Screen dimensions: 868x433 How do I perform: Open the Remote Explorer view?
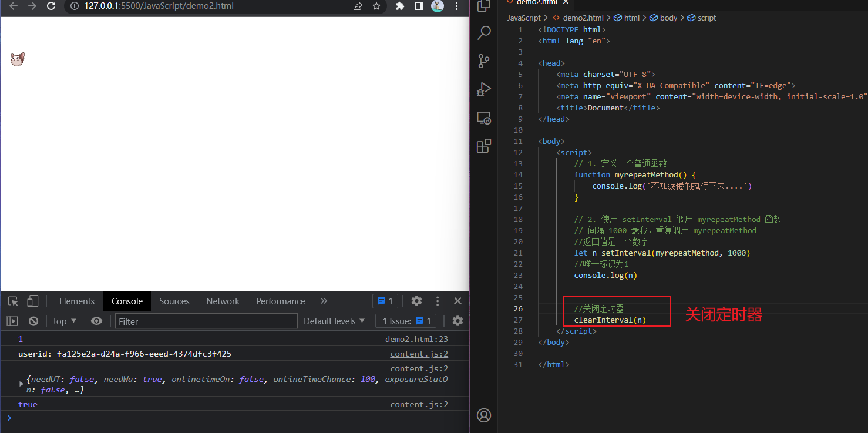pos(484,118)
